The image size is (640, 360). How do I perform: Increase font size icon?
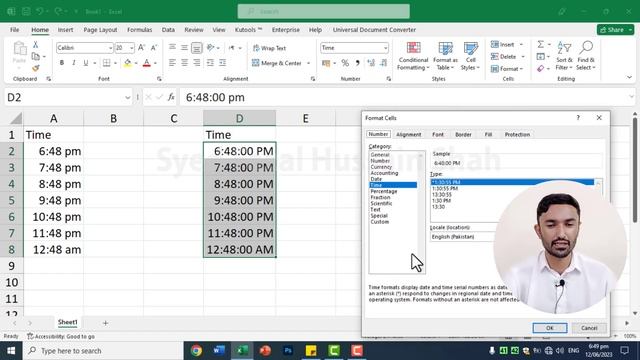(x=141, y=48)
